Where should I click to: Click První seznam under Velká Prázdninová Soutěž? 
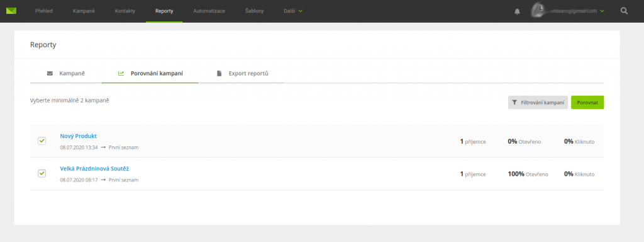[x=124, y=180]
